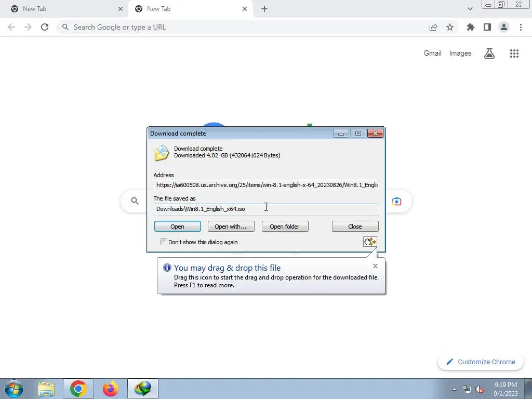Minimize the Download complete dialog

341,134
